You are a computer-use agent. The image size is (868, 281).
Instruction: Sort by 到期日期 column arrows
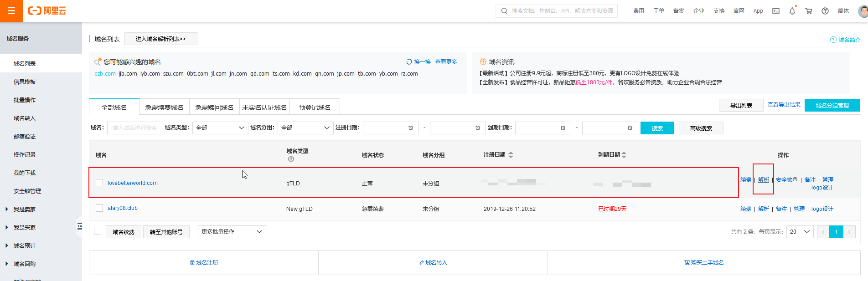coord(624,155)
